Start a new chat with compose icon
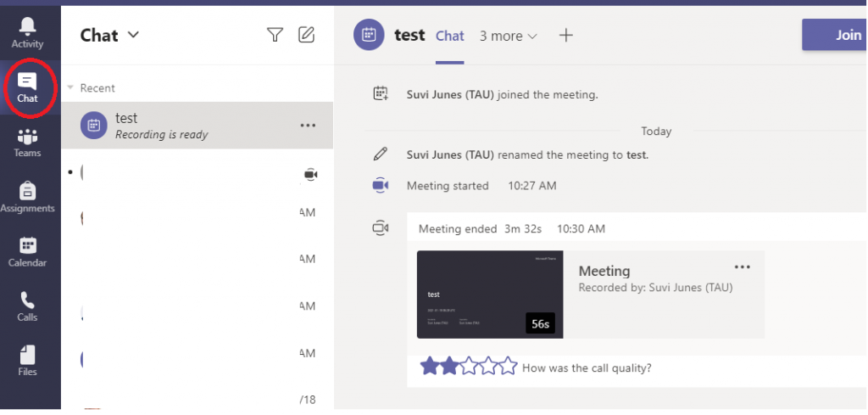 [306, 35]
